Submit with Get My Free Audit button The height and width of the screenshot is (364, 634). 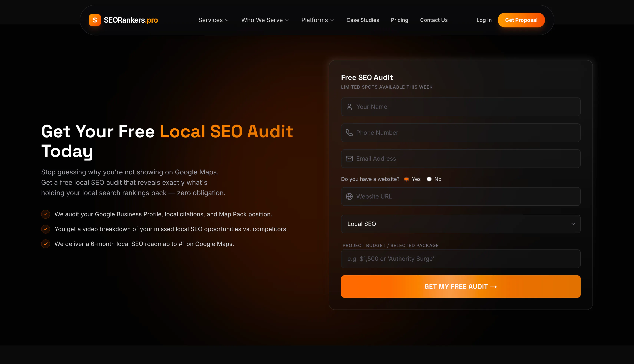(460, 287)
